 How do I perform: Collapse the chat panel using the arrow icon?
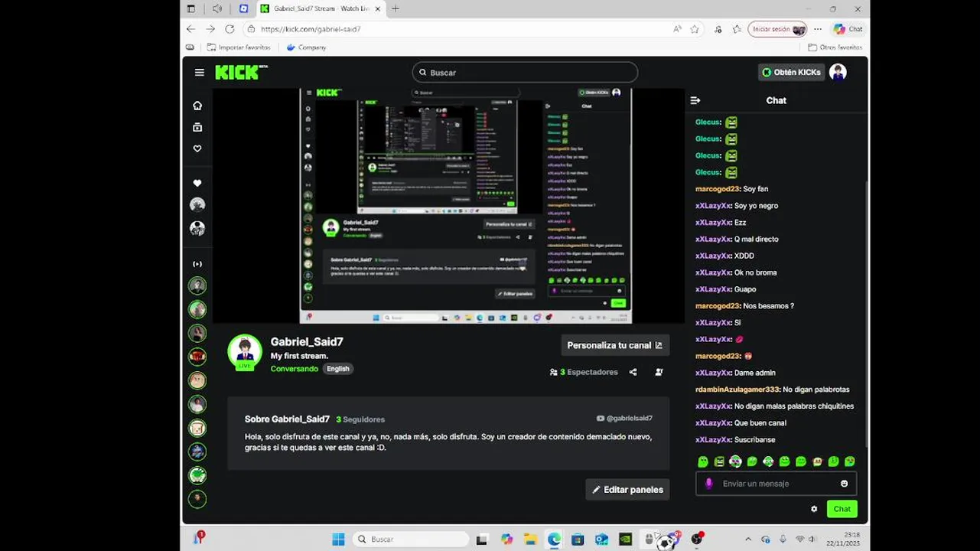click(695, 100)
